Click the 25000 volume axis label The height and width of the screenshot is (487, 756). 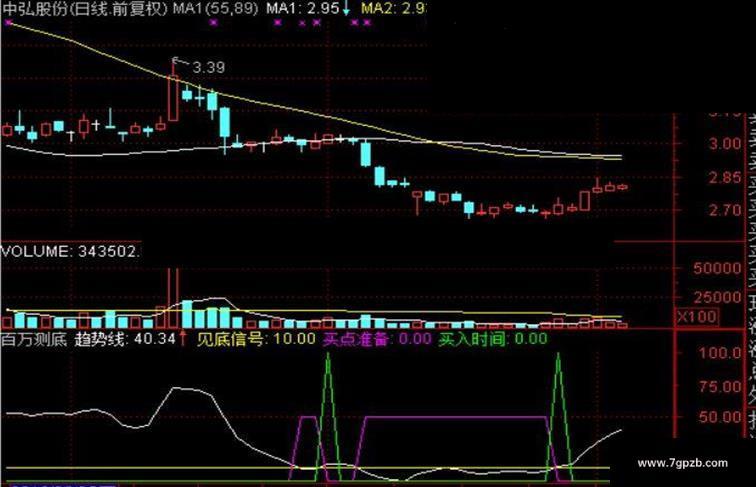click(x=717, y=297)
